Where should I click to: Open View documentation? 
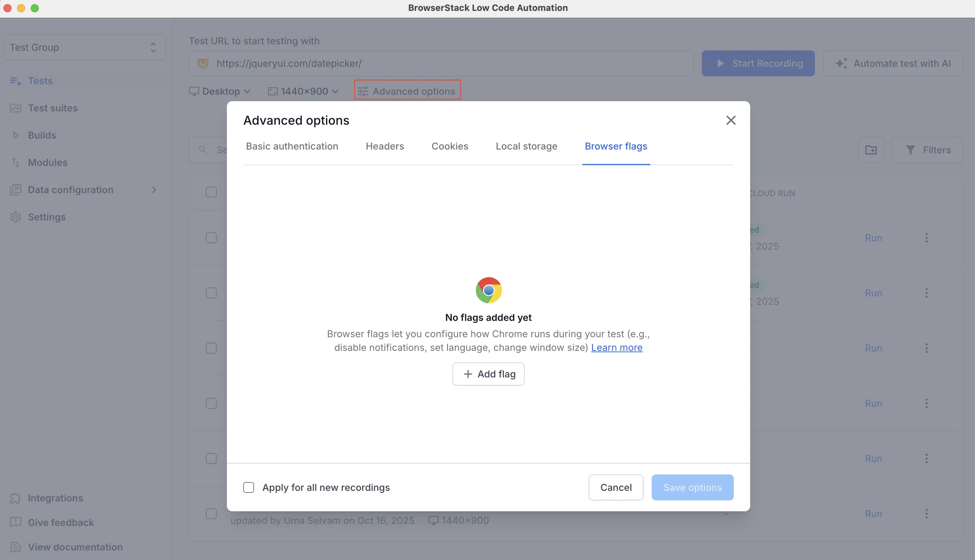75,546
